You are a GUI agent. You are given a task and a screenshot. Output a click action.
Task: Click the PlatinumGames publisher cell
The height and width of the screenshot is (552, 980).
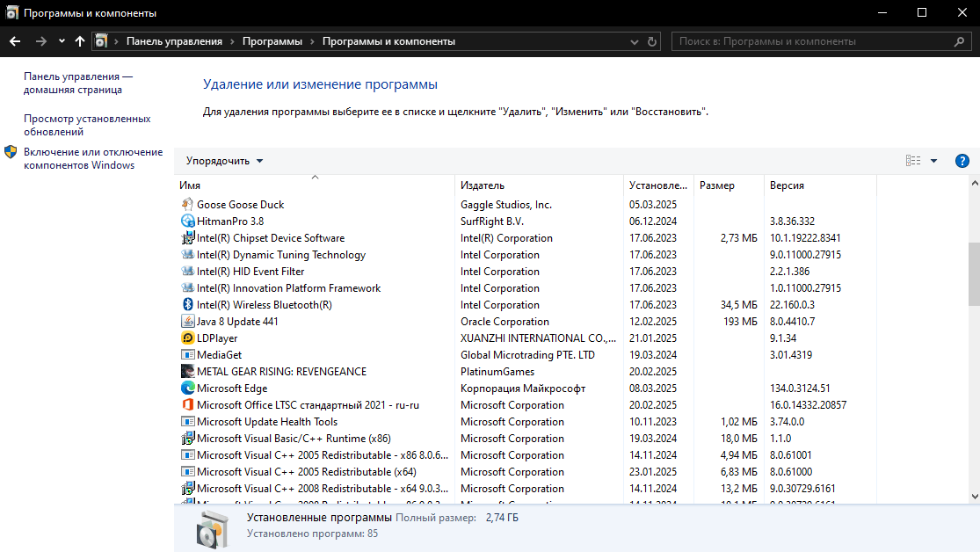(x=497, y=371)
